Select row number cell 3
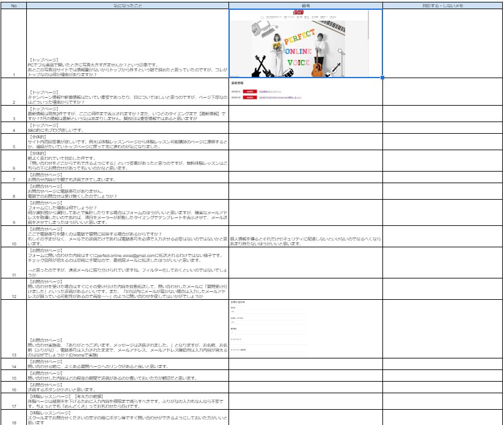Screen dimensions: 504x425 14,114
